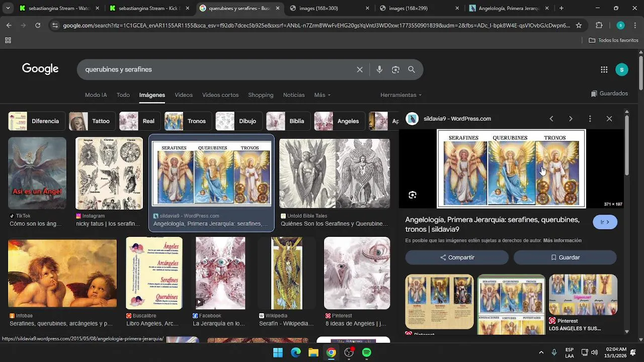
Task: Open TikTok 'Así es un Ángel' thumbnail
Action: pos(37,173)
